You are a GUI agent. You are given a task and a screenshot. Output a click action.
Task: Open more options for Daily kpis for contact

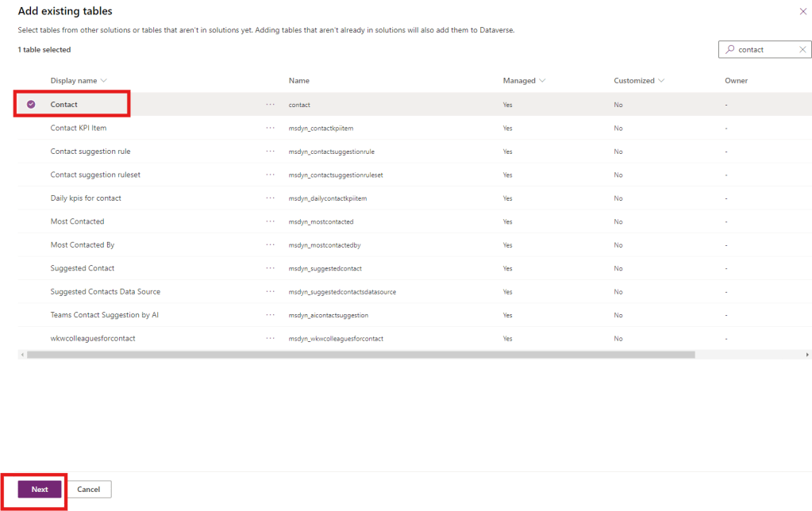click(271, 198)
